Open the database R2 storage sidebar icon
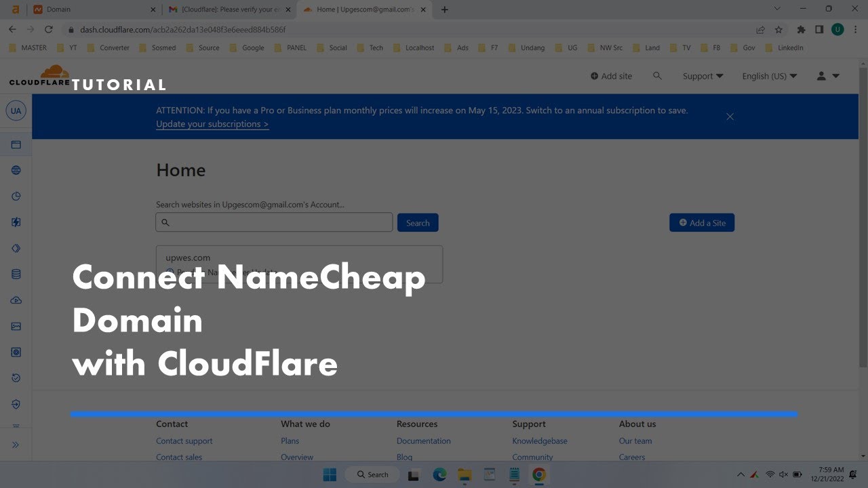The width and height of the screenshot is (868, 488). (x=16, y=274)
